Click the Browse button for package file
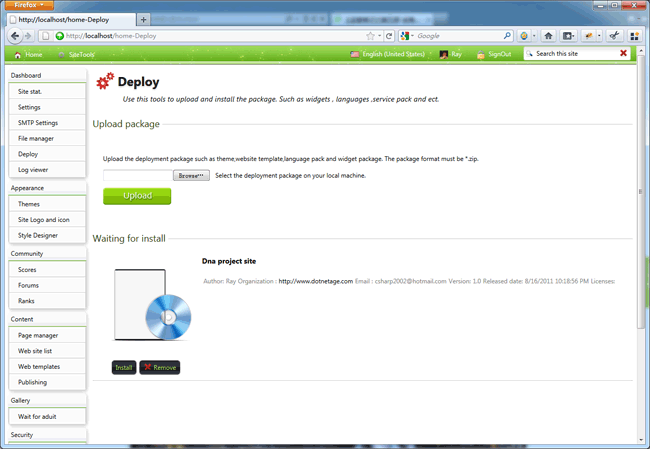 click(191, 176)
